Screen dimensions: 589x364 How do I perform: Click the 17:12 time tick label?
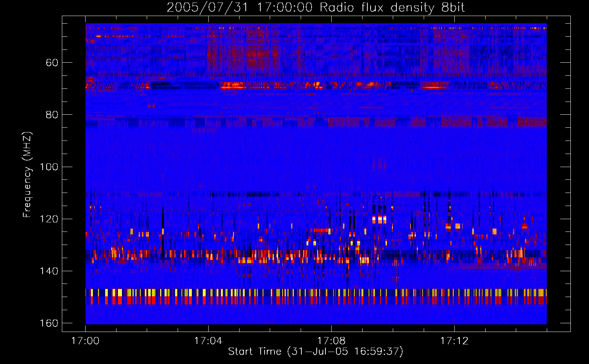(x=454, y=341)
